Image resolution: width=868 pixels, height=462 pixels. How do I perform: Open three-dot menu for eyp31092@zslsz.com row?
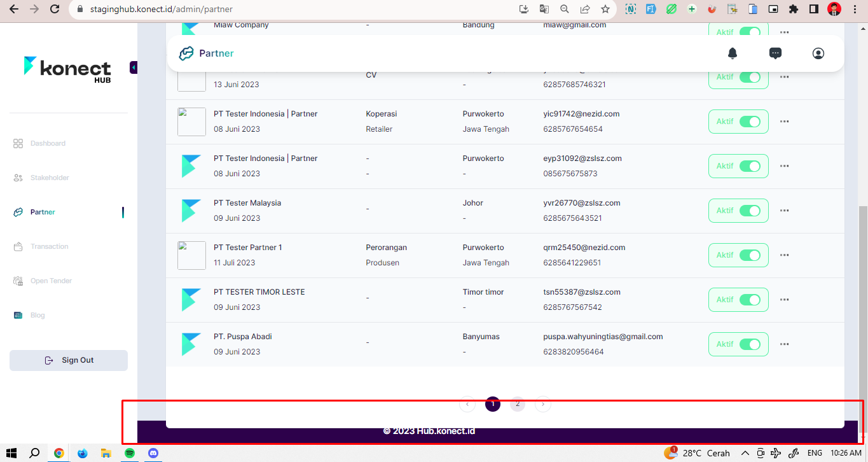coord(784,166)
